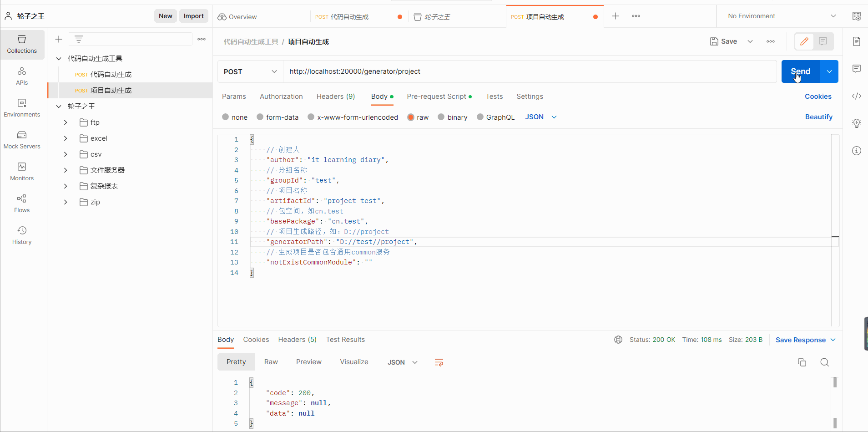Open the No Environment dropdown
The width and height of the screenshot is (868, 432).
coord(781,16)
